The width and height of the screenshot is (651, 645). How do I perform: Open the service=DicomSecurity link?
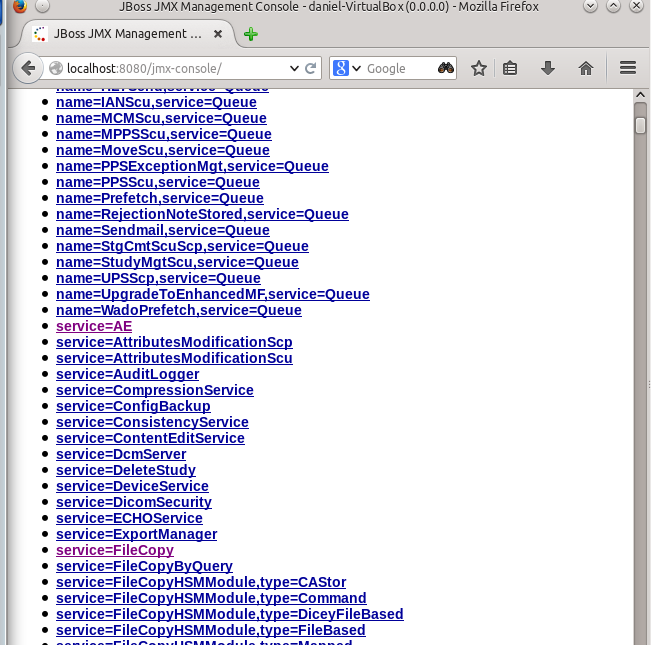(134, 502)
